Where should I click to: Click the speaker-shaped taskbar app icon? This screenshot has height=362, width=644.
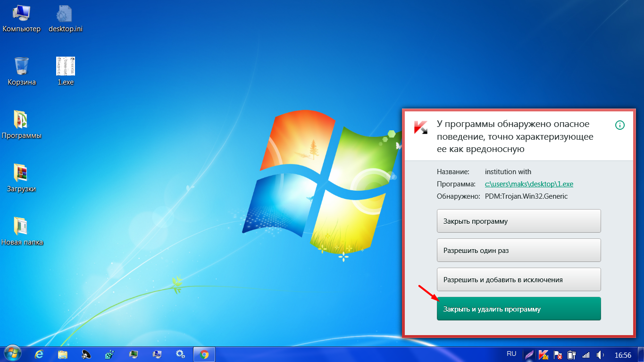(x=86, y=354)
